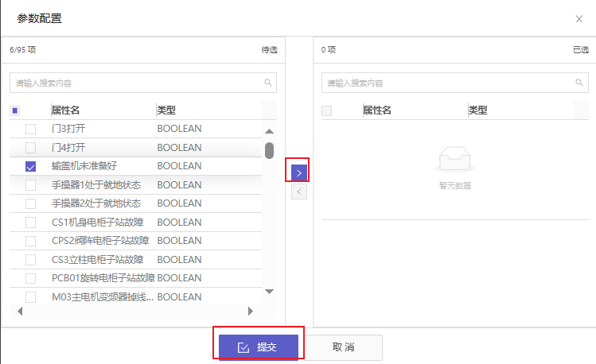The height and width of the screenshot is (364, 596).
Task: Click the vertical scrollbar thumb in left list
Action: pyautogui.click(x=269, y=150)
